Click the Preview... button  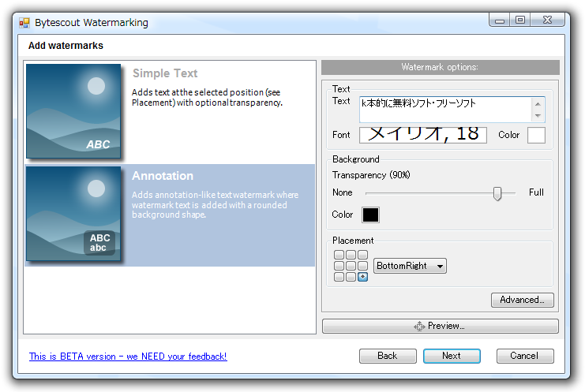pyautogui.click(x=441, y=326)
